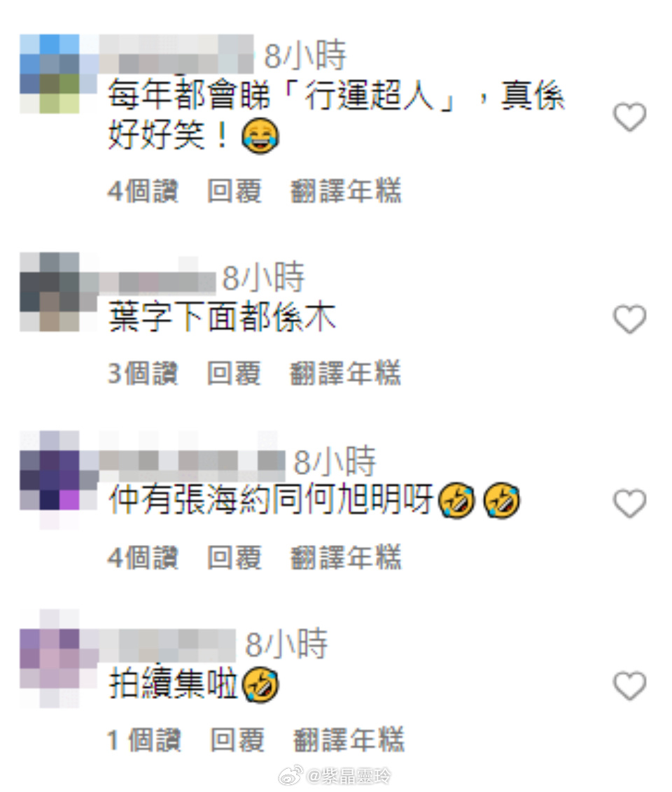Viewport: 672px width, 792px height.
Task: Reply to the 拍續集啦 comment
Action: point(237,740)
